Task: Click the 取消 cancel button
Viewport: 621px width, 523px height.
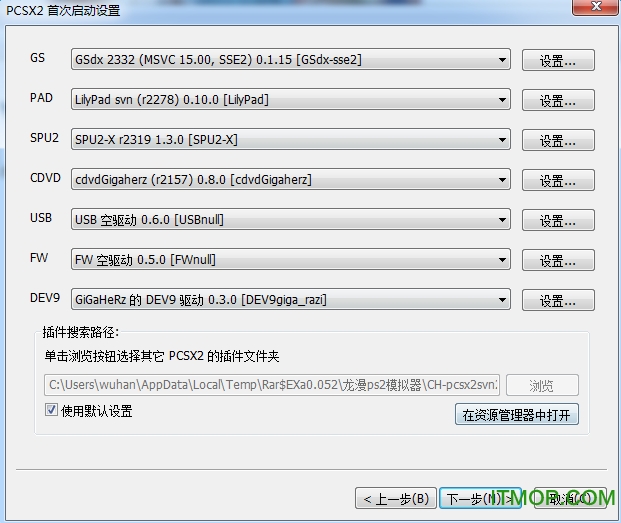Action: [570, 498]
